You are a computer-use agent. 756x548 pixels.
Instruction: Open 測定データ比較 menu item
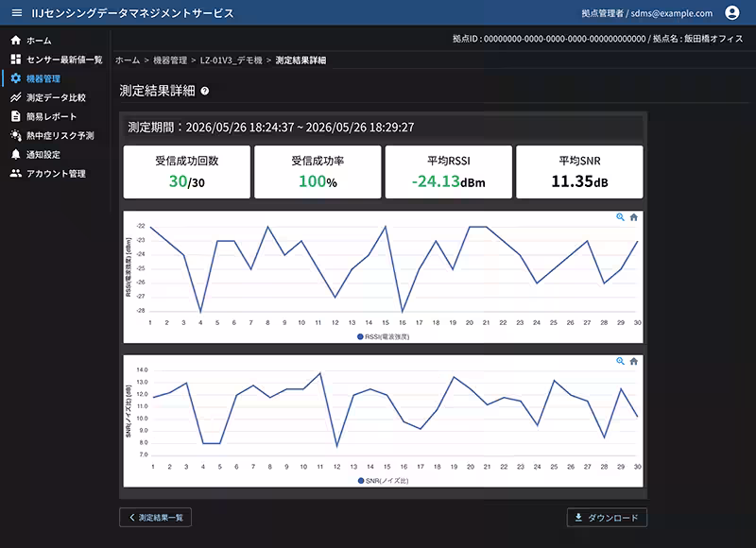point(56,97)
